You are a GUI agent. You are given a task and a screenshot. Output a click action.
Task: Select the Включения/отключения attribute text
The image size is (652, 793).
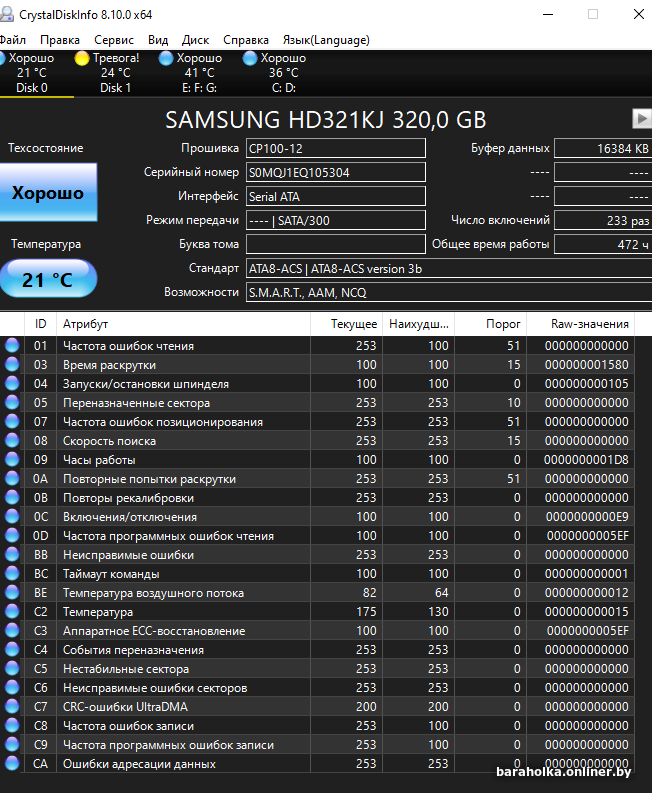(130, 517)
